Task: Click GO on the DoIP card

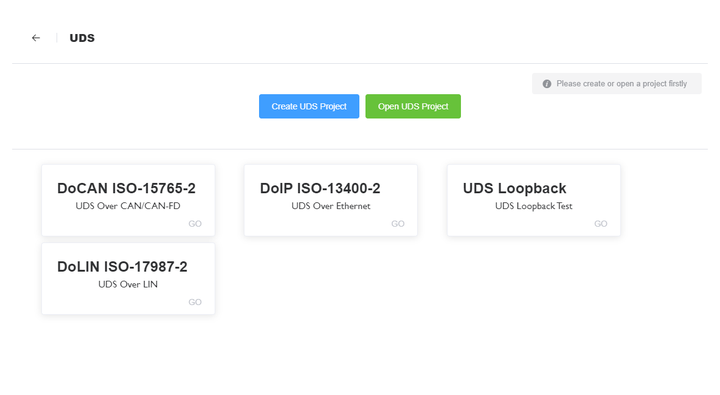Action: (x=398, y=224)
